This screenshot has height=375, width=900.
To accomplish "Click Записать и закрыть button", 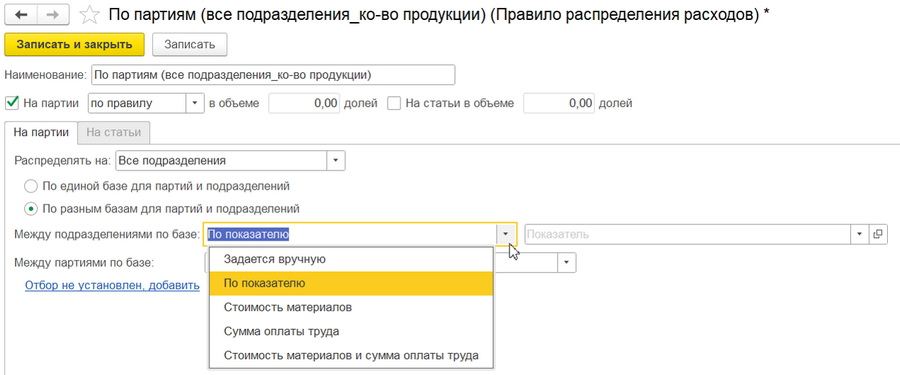I will click(x=74, y=45).
